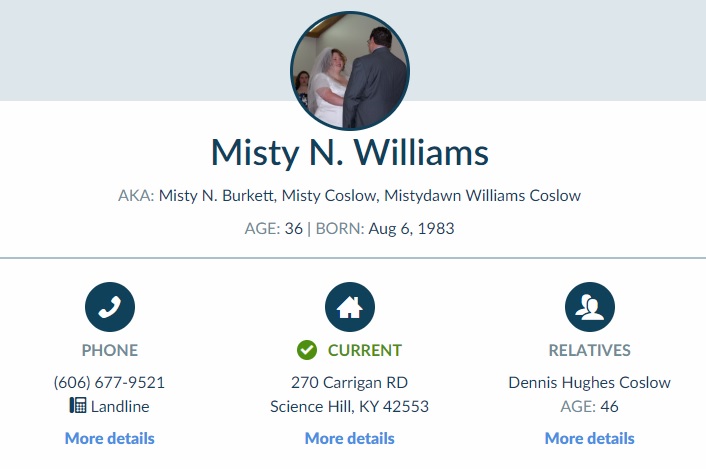706x469 pixels.
Task: Click the circular phone handset icon
Action: (x=110, y=307)
